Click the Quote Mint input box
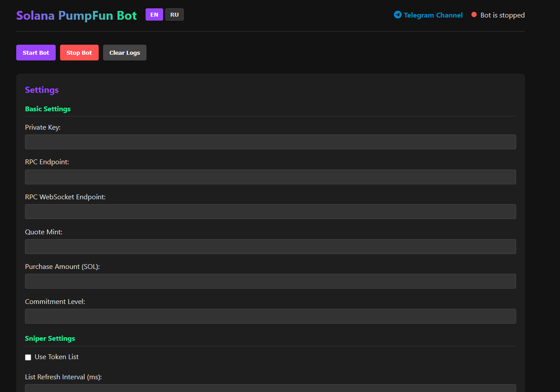560x392 pixels. click(x=271, y=247)
